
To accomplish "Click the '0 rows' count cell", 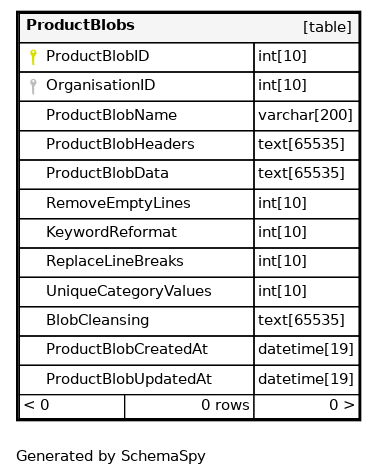I will (x=189, y=406).
